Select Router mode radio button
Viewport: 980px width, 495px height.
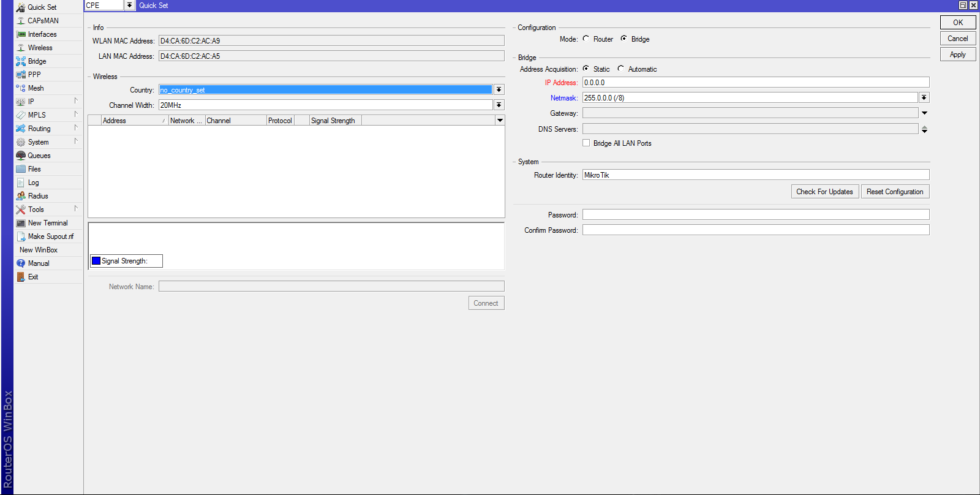point(586,39)
